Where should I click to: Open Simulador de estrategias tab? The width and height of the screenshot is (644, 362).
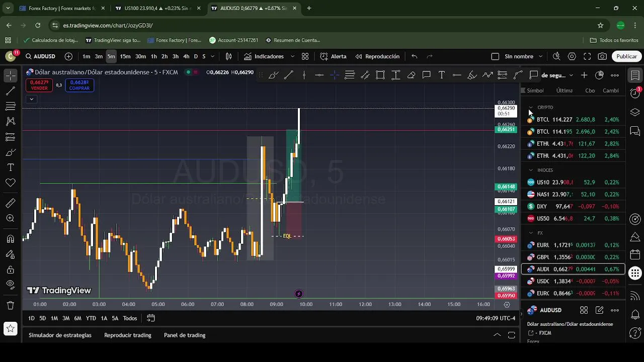pyautogui.click(x=60, y=335)
